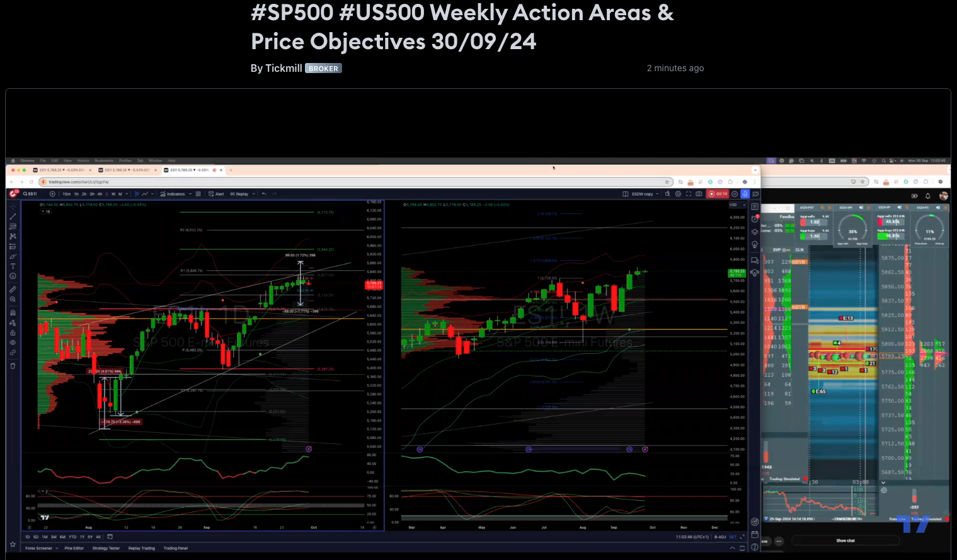Select the 15m timeframe
This screenshot has height=560, width=957.
pyautogui.click(x=66, y=194)
